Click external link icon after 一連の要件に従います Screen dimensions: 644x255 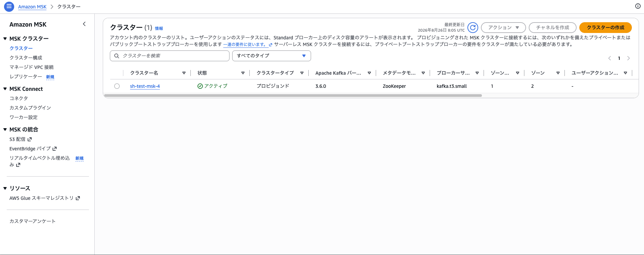tap(271, 44)
